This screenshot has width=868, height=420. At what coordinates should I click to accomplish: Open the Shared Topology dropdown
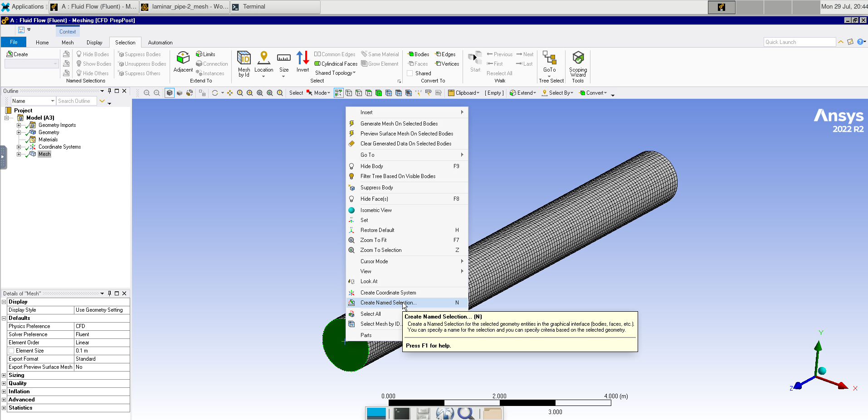336,73
